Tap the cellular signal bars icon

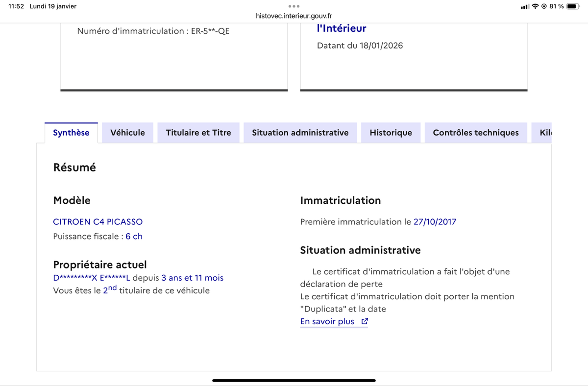click(525, 6)
